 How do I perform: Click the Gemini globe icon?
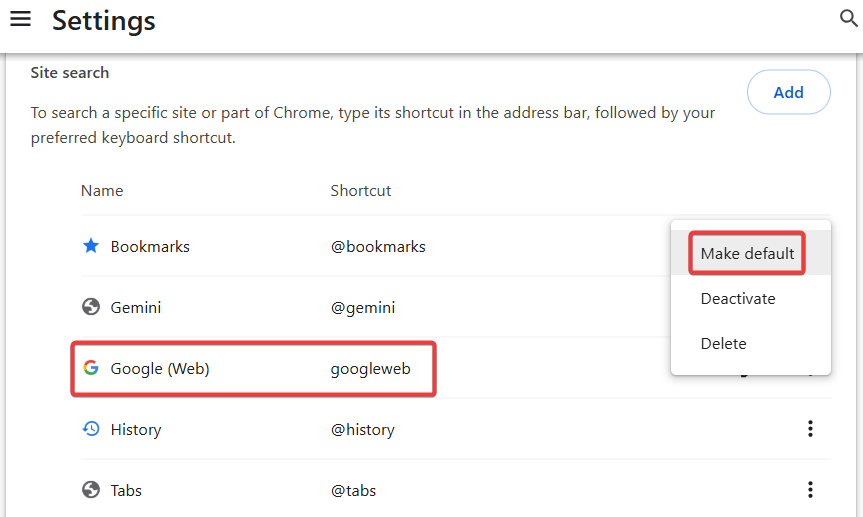pyautogui.click(x=91, y=307)
